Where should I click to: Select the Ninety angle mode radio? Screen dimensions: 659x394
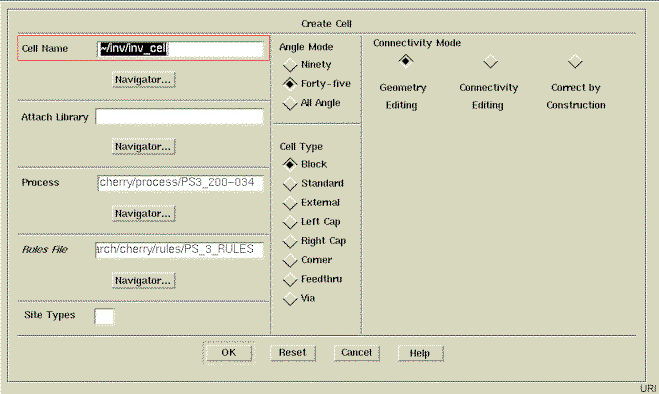tap(290, 65)
